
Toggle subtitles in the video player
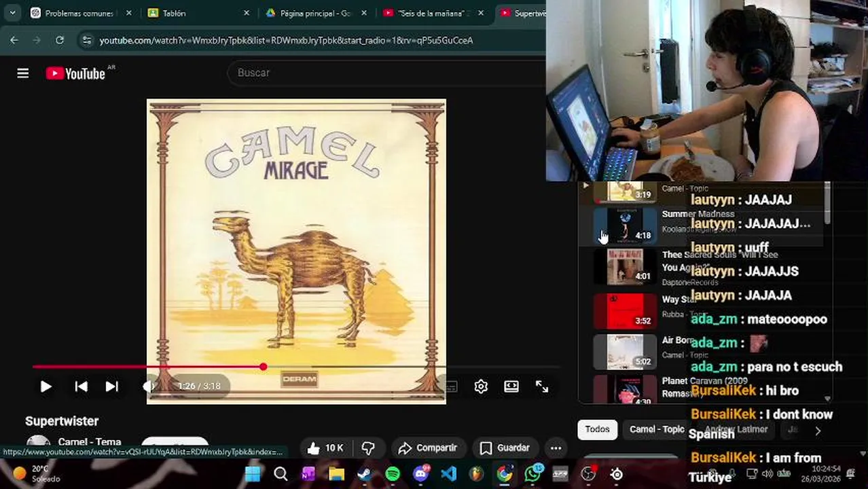[x=451, y=386]
